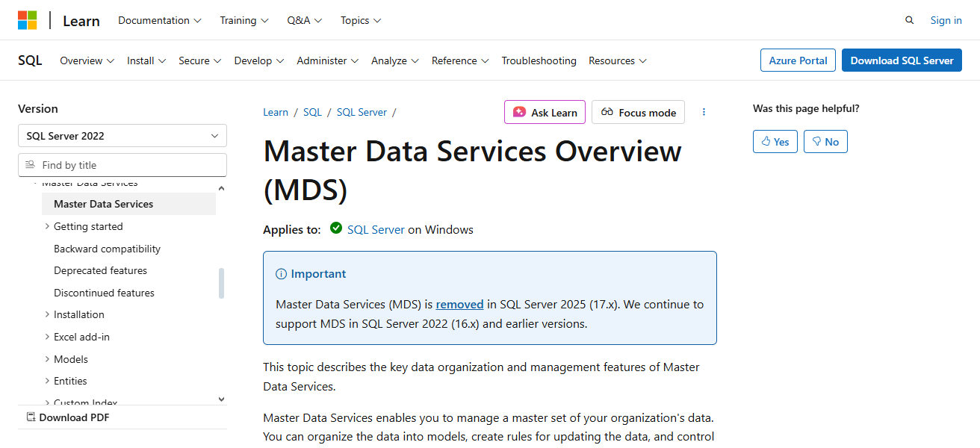The height and width of the screenshot is (448, 980).
Task: Follow the removed hyperlink in the notice
Action: point(459,304)
